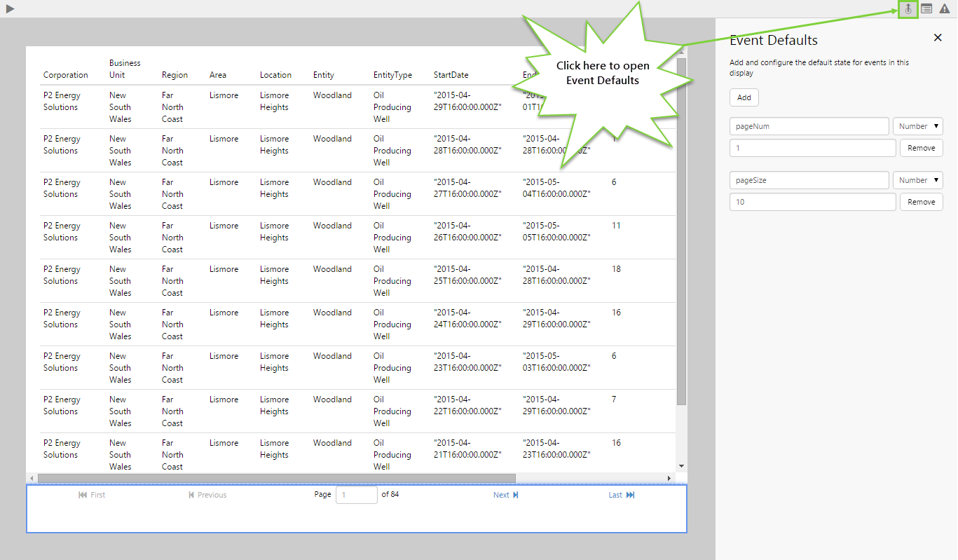Click the Previous page control
Viewport: 958px width, 560px height.
point(207,495)
